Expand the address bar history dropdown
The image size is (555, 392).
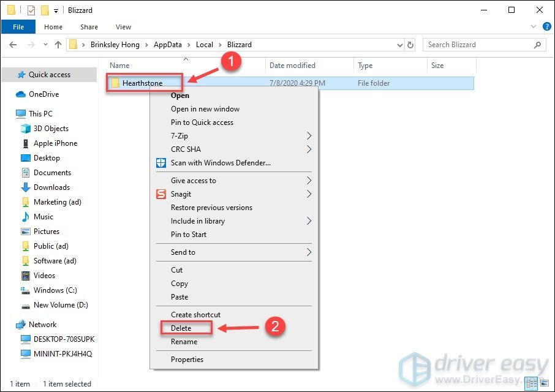tap(400, 45)
